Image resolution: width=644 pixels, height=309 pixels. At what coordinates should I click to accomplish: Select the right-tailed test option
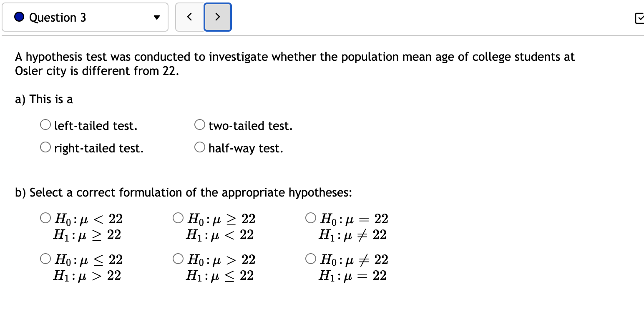click(45, 147)
